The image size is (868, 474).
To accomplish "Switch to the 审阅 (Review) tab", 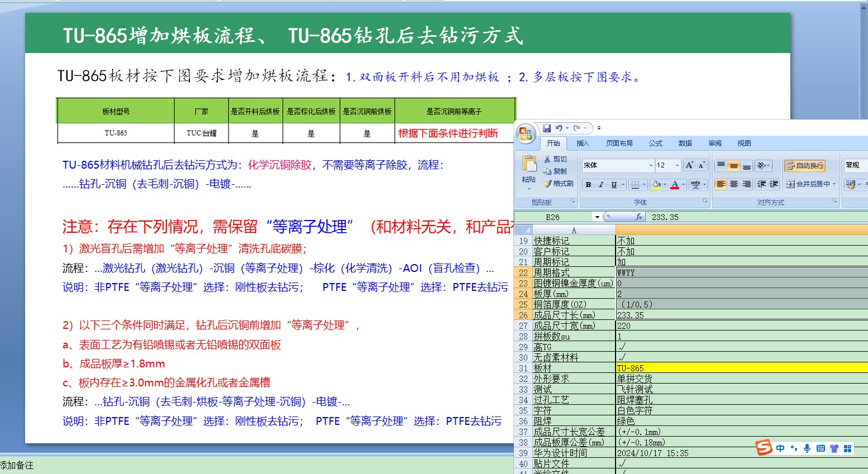I will (715, 143).
